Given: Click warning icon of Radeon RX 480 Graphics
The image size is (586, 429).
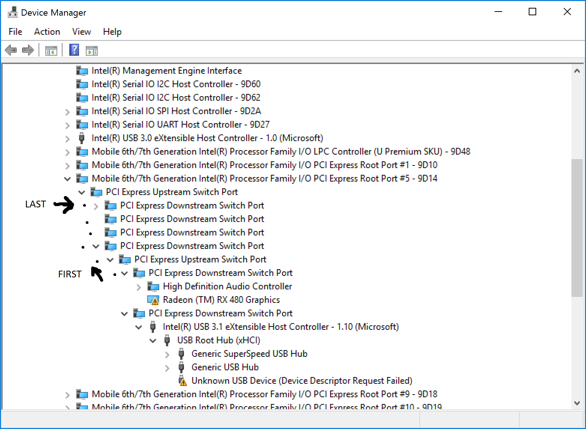Looking at the screenshot, I should click(x=153, y=300).
